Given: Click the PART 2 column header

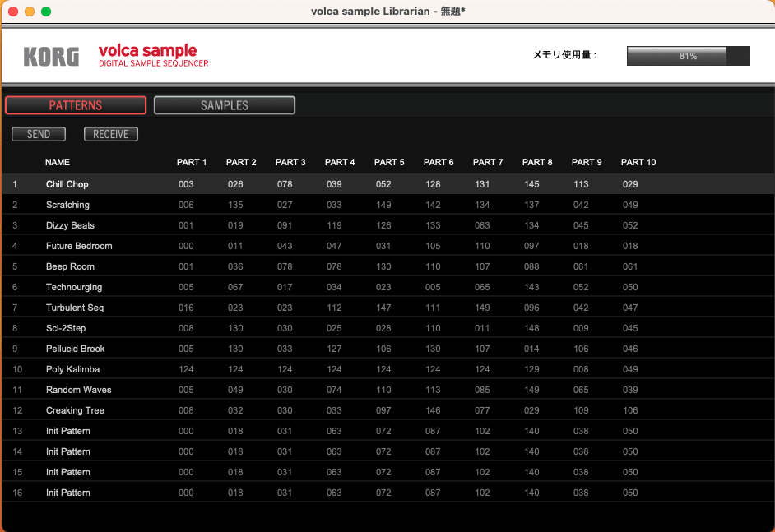Looking at the screenshot, I should (x=241, y=162).
